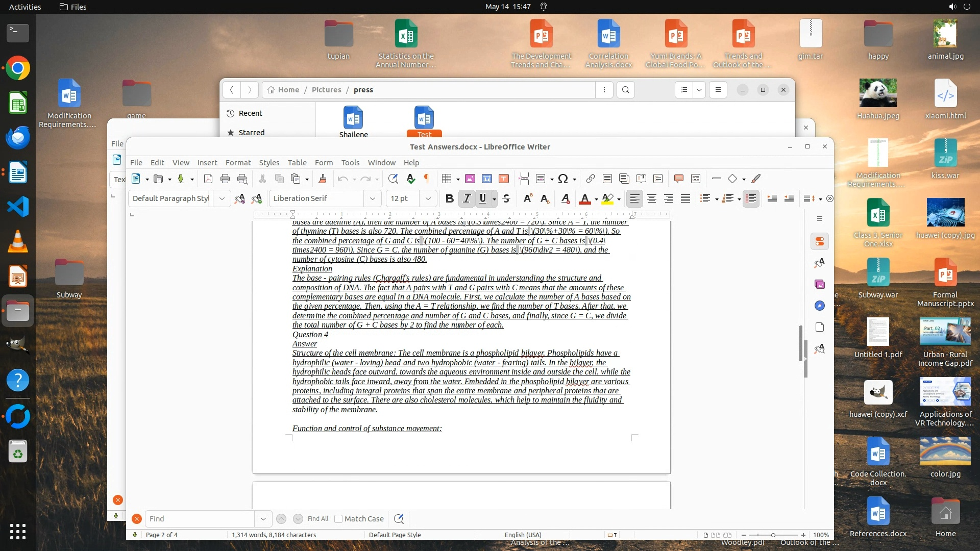Click the Find All button

(x=317, y=519)
